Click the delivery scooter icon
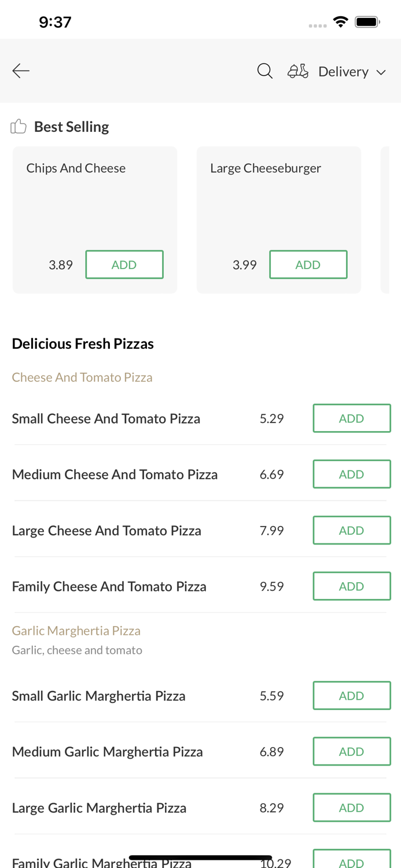The height and width of the screenshot is (868, 401). [297, 71]
